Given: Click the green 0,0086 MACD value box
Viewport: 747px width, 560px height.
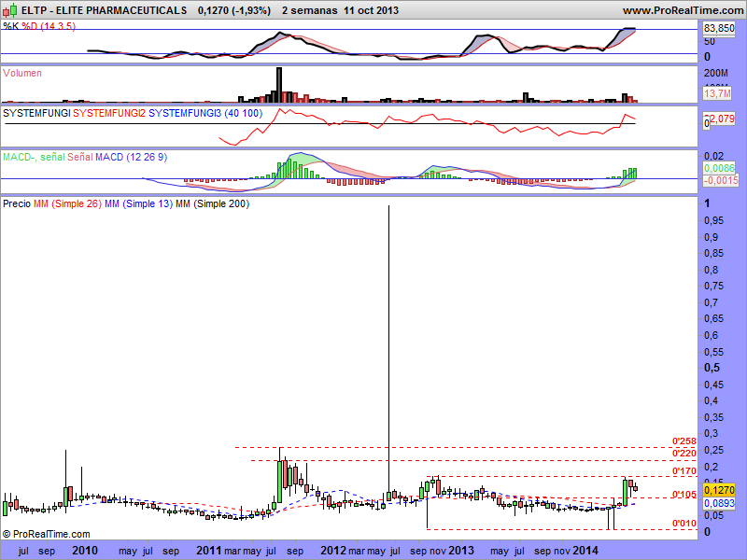Looking at the screenshot, I should (x=719, y=168).
